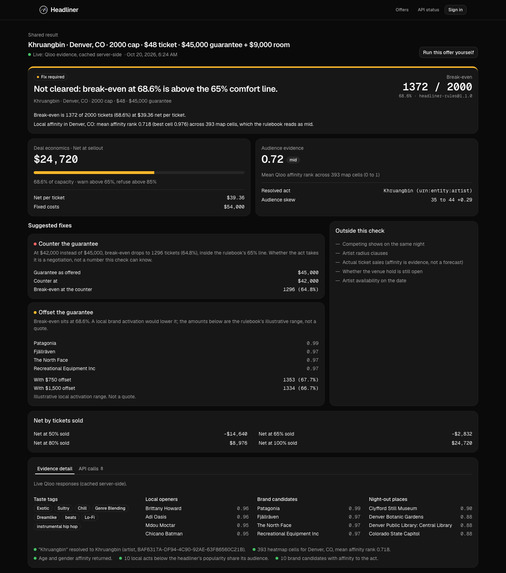Viewport: 506px width, 573px height.
Task: Click Artist radius clauses item
Action: [365, 253]
